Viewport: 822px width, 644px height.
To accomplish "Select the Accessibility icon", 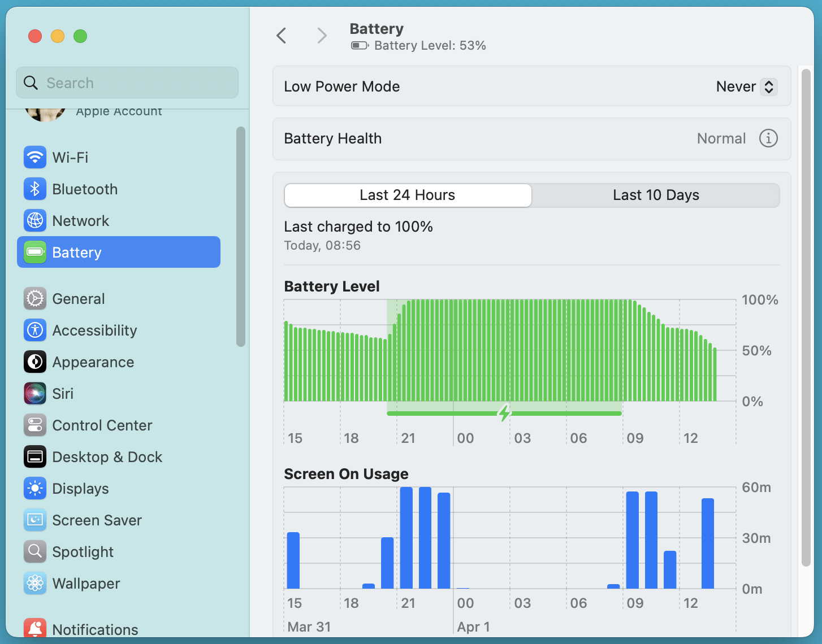I will tap(35, 330).
